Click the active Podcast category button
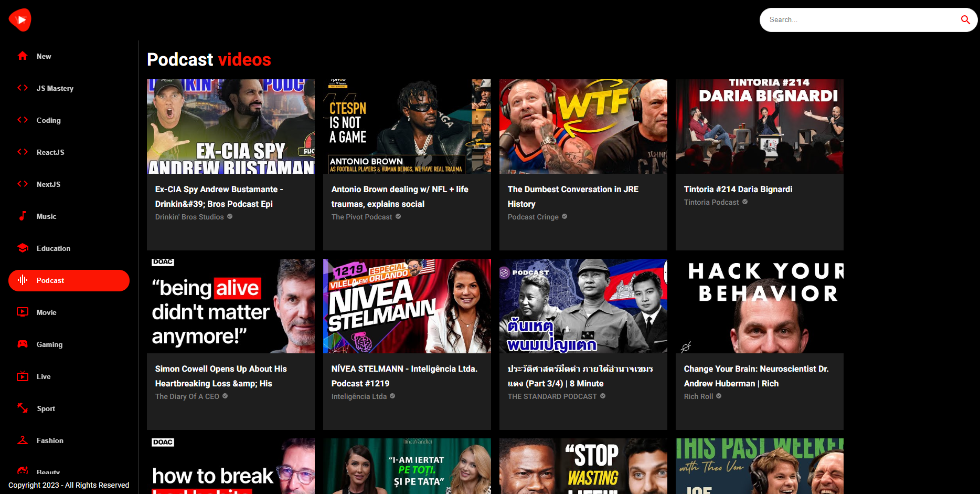The height and width of the screenshot is (494, 980). (69, 280)
